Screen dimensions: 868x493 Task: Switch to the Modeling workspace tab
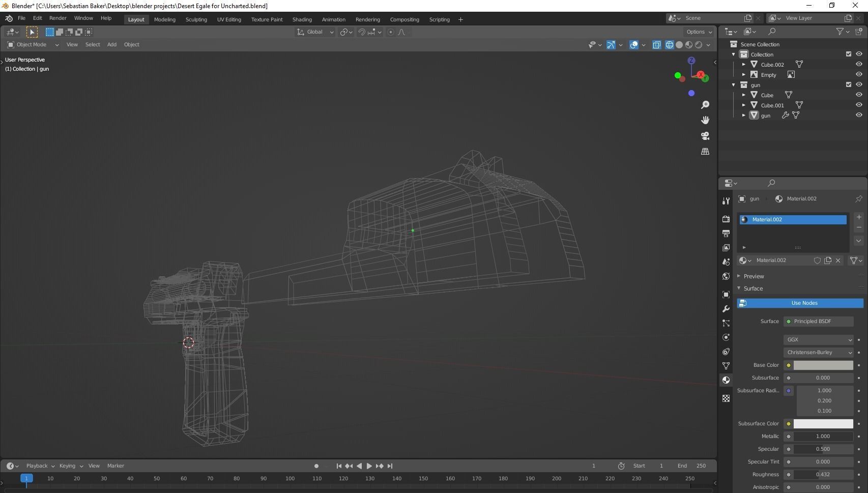pyautogui.click(x=165, y=19)
